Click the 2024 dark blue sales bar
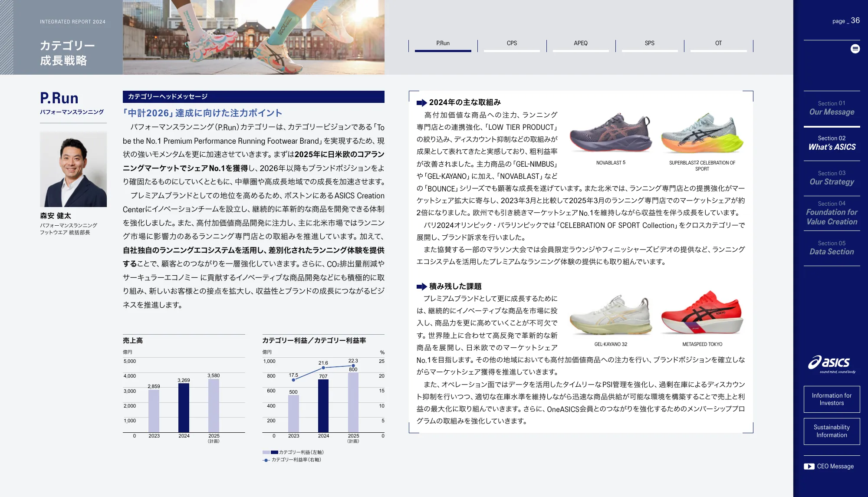This screenshot has height=497, width=868. click(184, 408)
